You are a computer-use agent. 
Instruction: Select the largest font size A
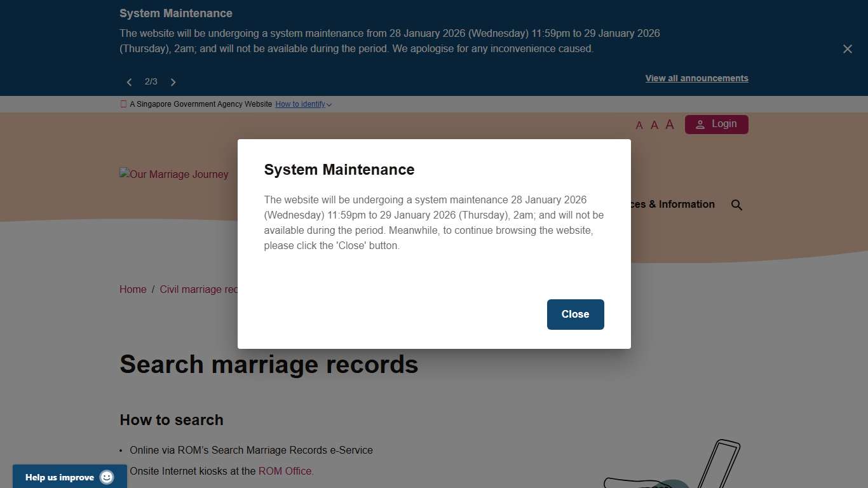coord(669,124)
